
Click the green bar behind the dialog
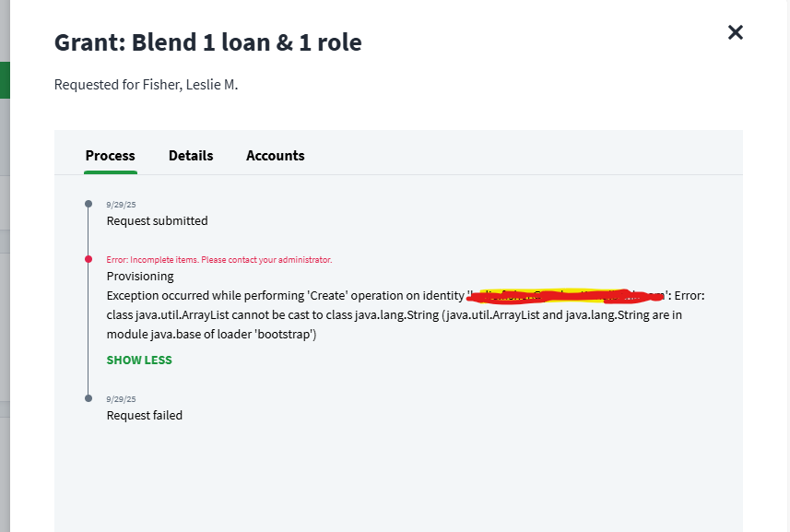(x=5, y=80)
